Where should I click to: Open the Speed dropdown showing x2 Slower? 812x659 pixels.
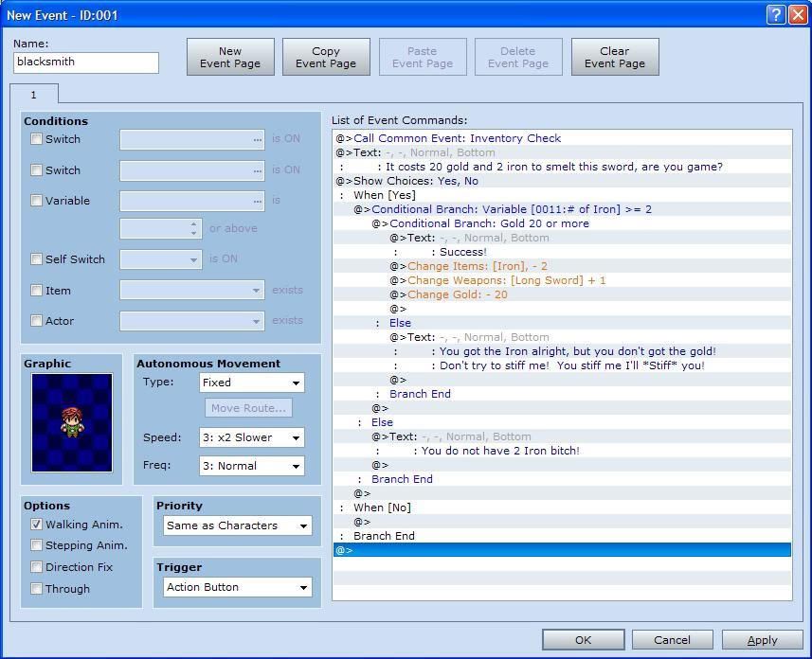pyautogui.click(x=252, y=437)
